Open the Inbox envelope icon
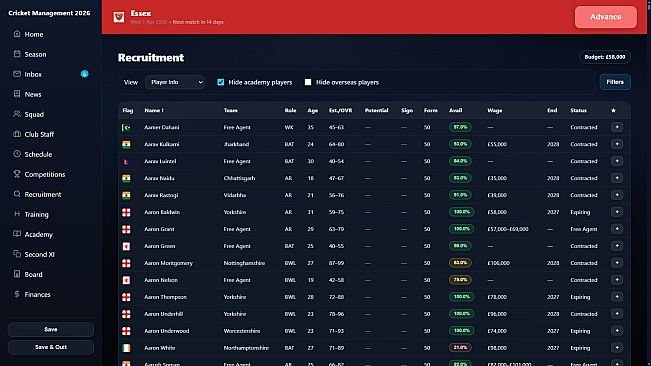651x366 pixels. pos(17,74)
